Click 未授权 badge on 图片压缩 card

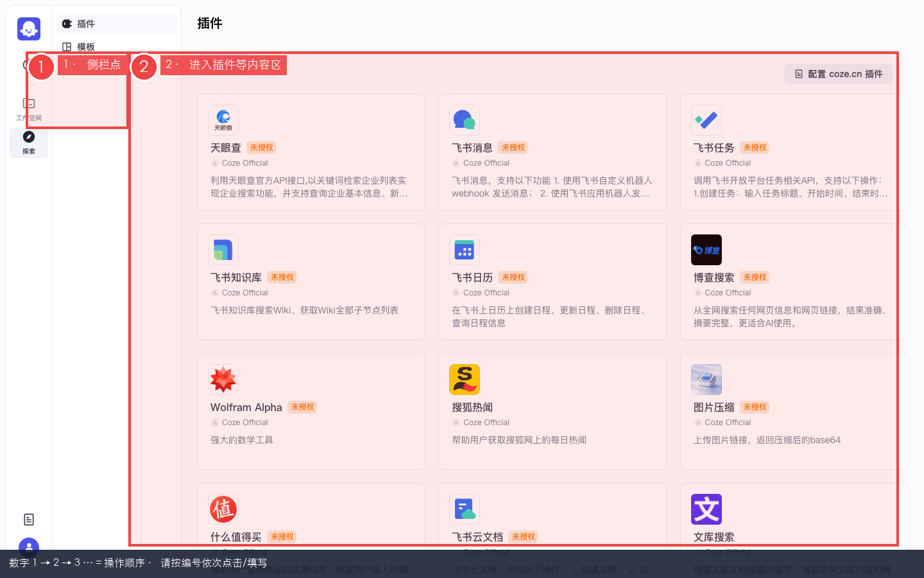(x=755, y=407)
